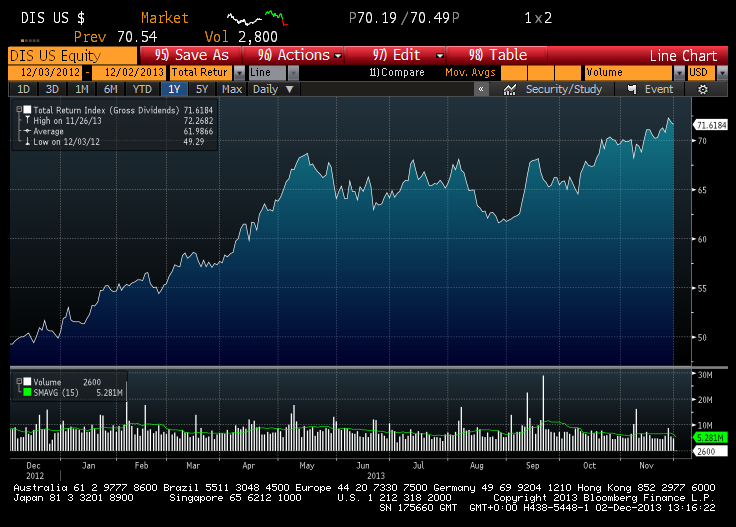Click the Volume study field box

pos(629,73)
